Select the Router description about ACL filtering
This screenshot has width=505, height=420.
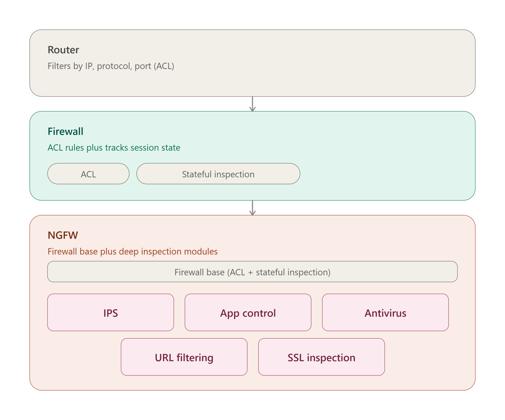coord(111,66)
